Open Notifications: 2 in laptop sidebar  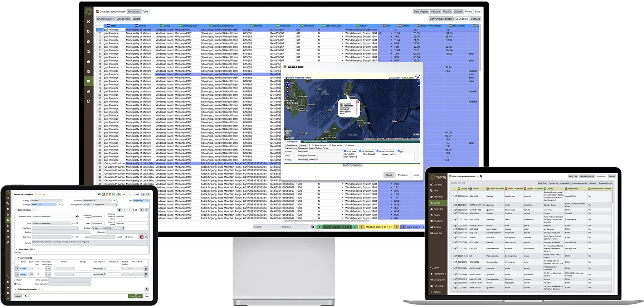coord(438,274)
